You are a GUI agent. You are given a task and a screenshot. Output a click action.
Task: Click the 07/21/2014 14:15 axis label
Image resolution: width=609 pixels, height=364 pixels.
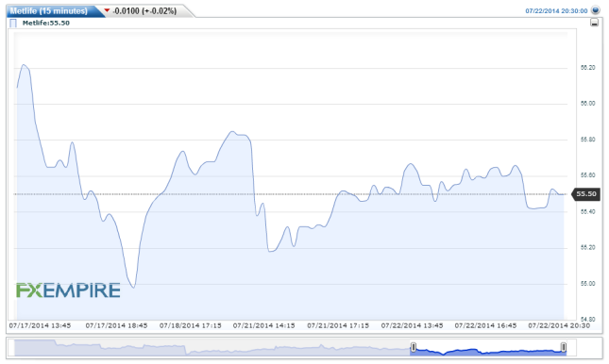(263, 325)
